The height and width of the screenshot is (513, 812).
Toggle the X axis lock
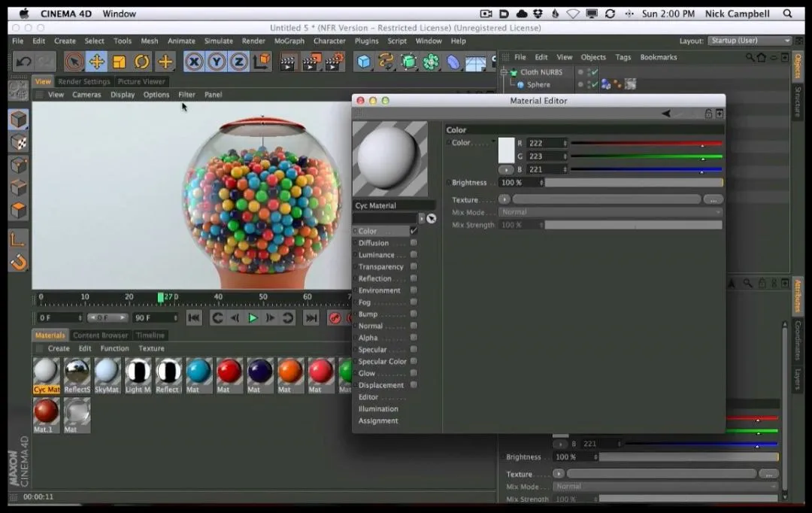click(194, 62)
